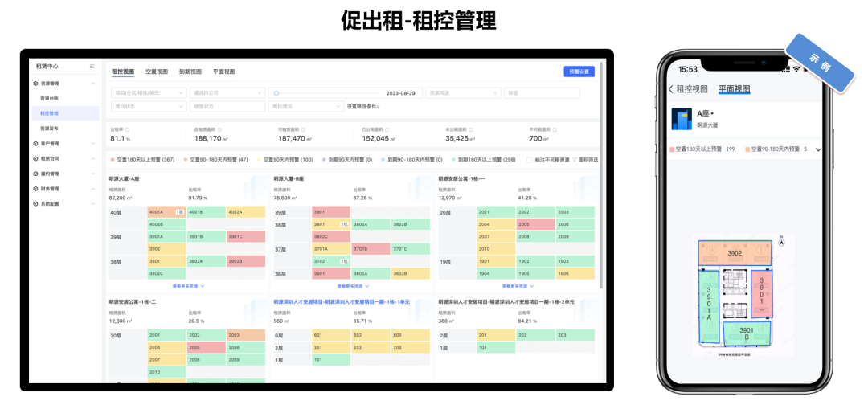
Task: Expand the 设置筛选条件 filter options
Action: pyautogui.click(x=363, y=107)
